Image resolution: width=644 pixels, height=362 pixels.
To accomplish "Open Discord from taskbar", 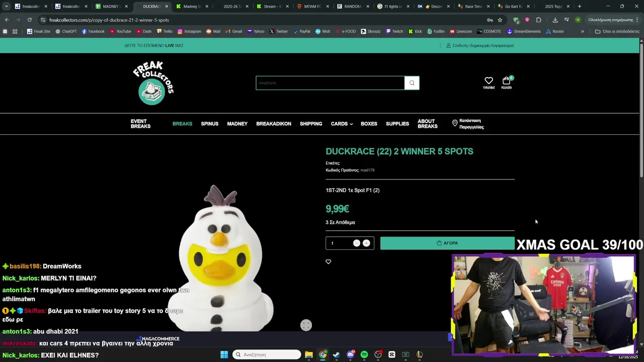I will (350, 354).
